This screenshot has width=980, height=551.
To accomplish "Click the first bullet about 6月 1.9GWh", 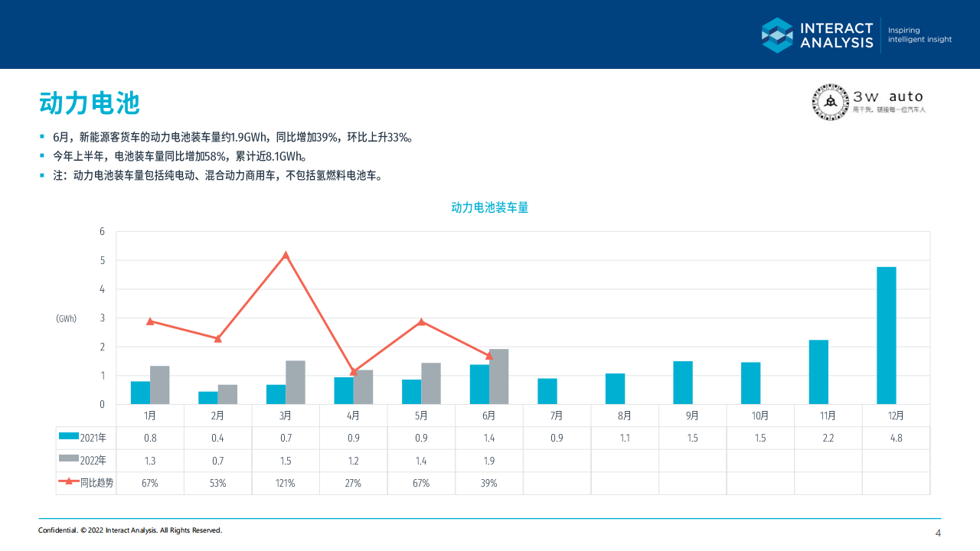I will tap(234, 138).
